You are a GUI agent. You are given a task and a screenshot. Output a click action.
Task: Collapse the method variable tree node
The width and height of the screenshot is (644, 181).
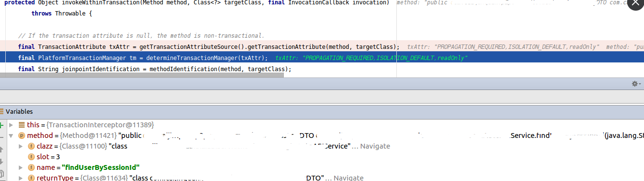click(11, 136)
